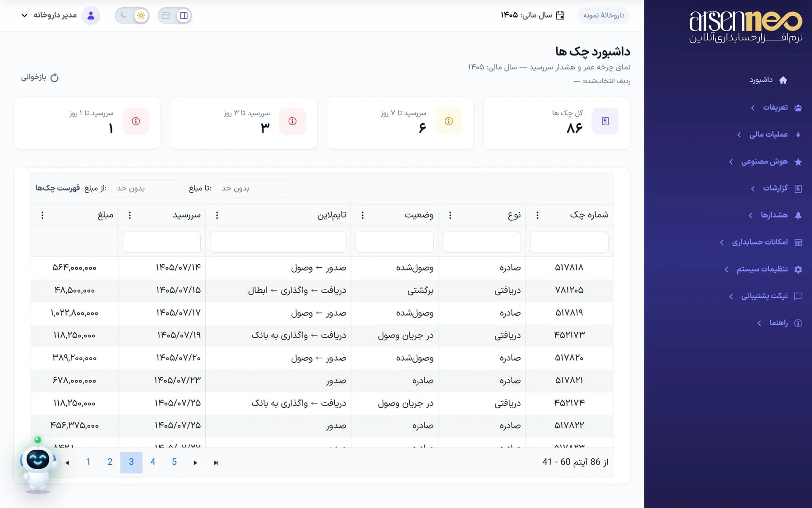Go to page 1 of the list

tap(88, 462)
